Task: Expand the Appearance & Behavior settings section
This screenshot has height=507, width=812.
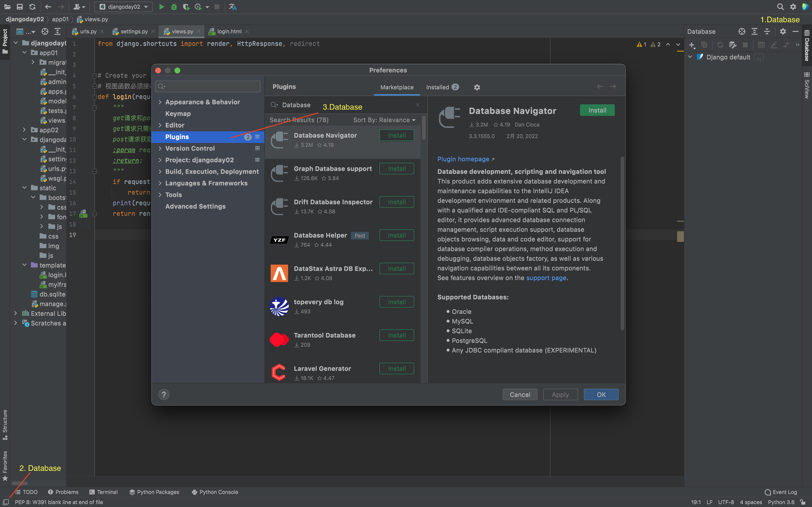Action: (x=160, y=102)
